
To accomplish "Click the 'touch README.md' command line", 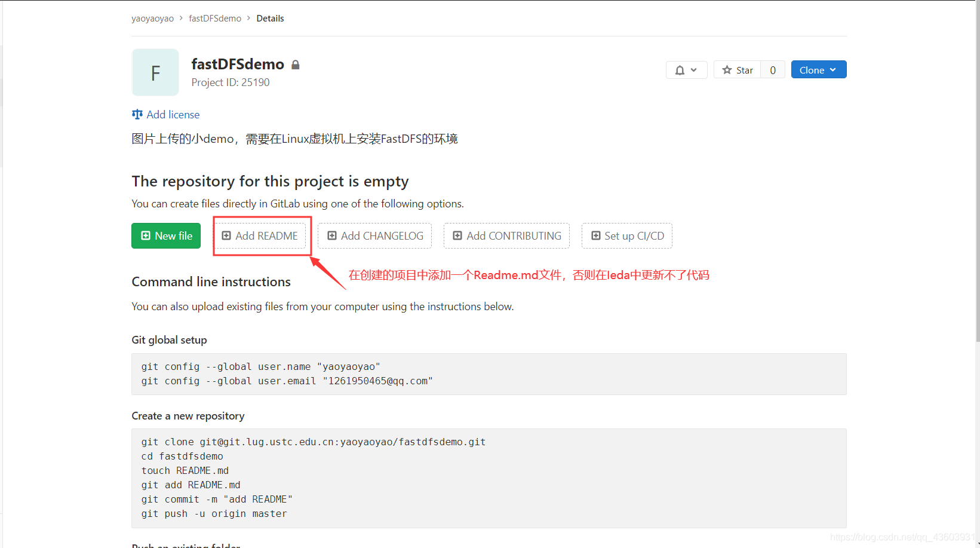I will tap(185, 470).
